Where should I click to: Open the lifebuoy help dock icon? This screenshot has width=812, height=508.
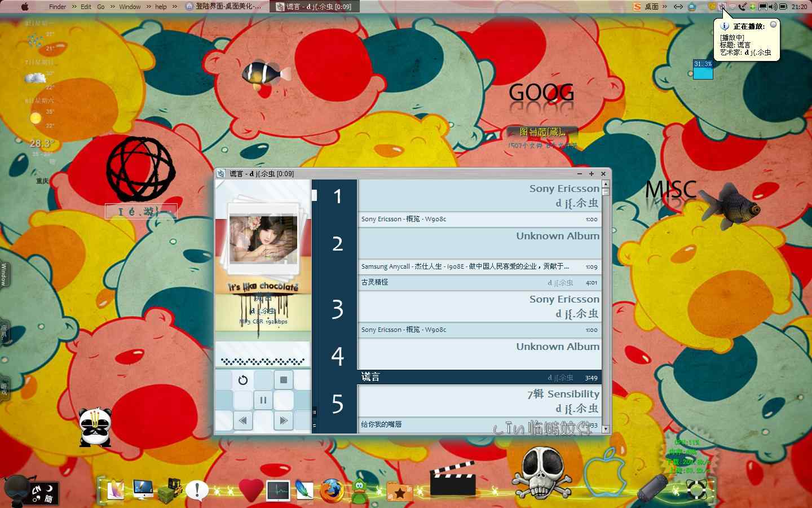697,489
